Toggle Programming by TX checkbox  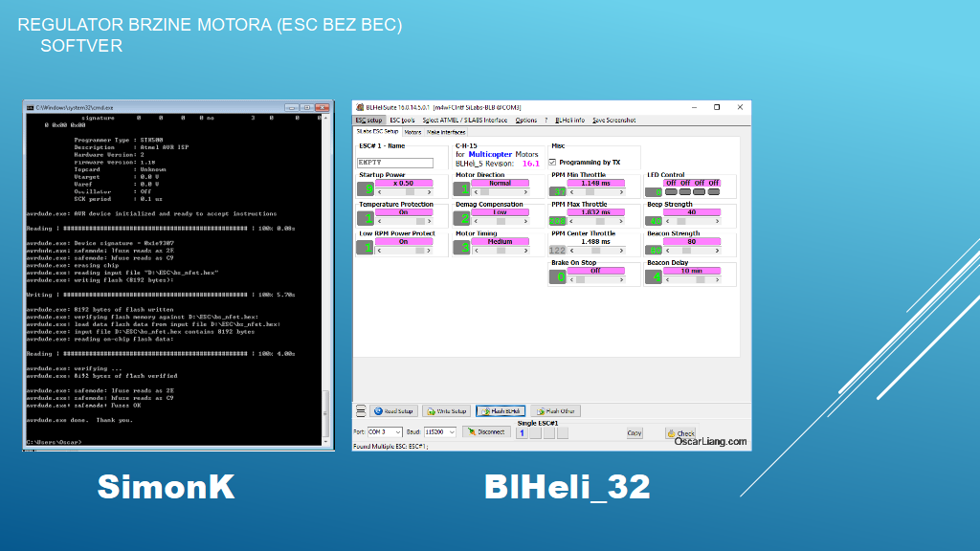(x=552, y=163)
